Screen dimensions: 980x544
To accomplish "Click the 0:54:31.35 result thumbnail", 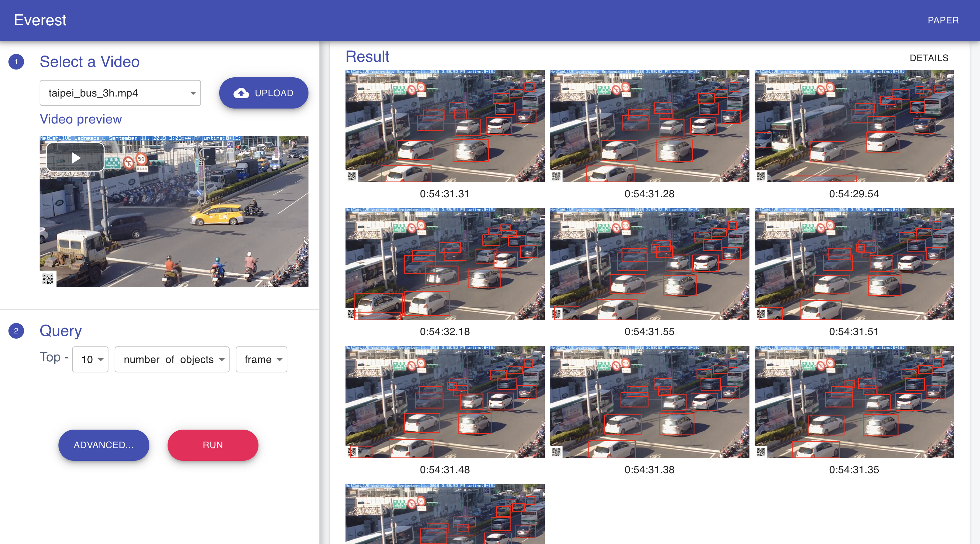I will tap(854, 402).
